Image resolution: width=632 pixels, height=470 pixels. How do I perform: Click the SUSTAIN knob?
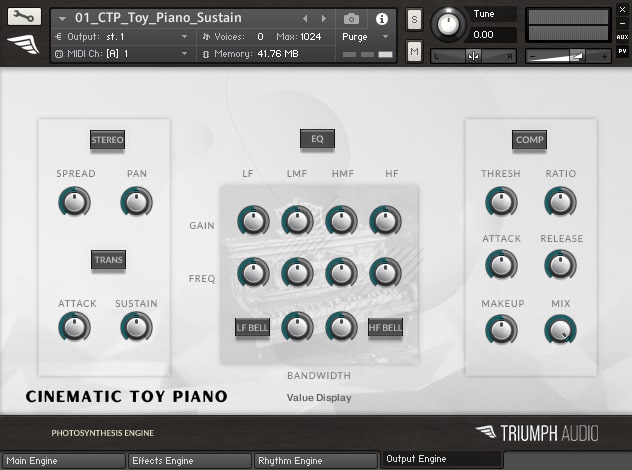137,327
